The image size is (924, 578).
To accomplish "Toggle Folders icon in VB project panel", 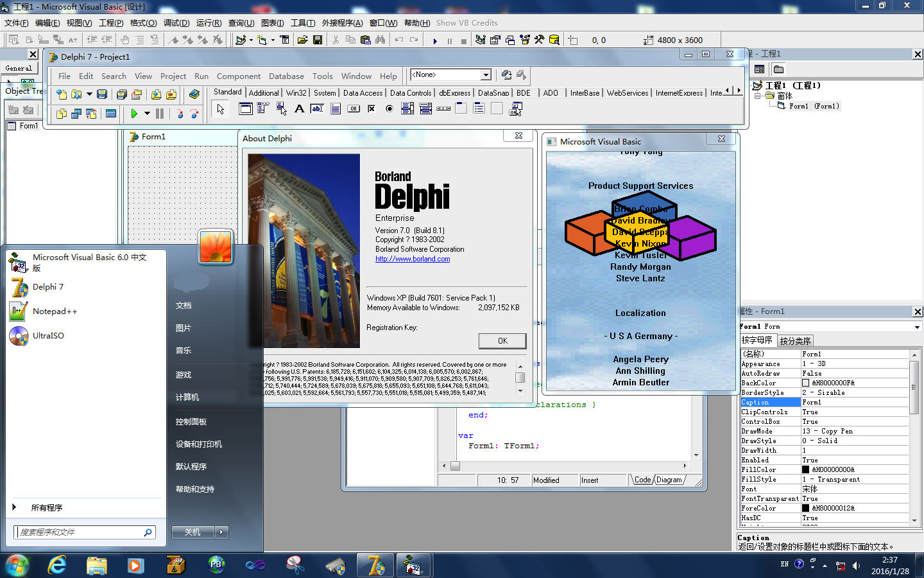I will [778, 69].
